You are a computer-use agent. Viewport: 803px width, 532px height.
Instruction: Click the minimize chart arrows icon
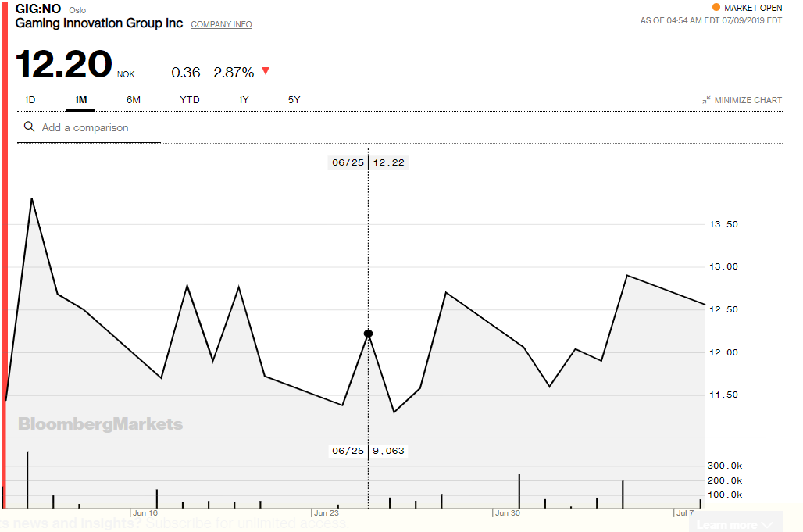706,100
